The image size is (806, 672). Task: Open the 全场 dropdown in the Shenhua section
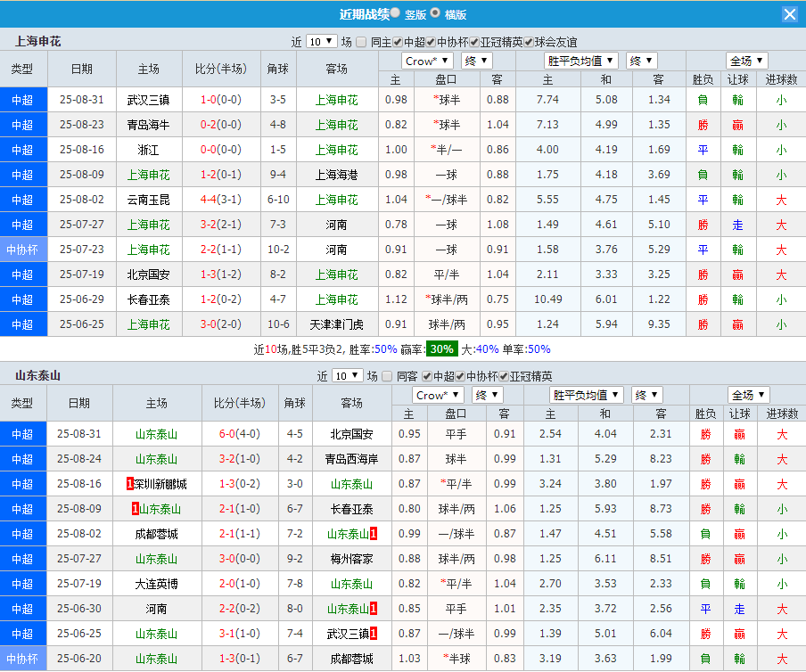747,60
